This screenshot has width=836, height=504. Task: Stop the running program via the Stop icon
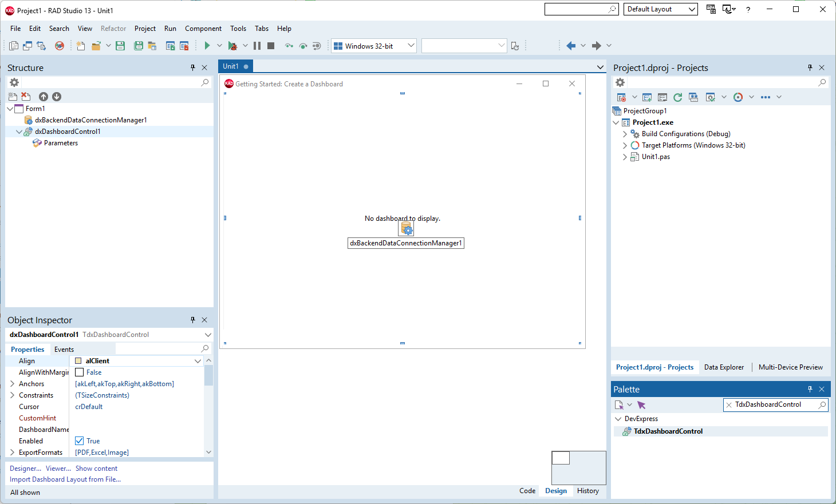(271, 45)
